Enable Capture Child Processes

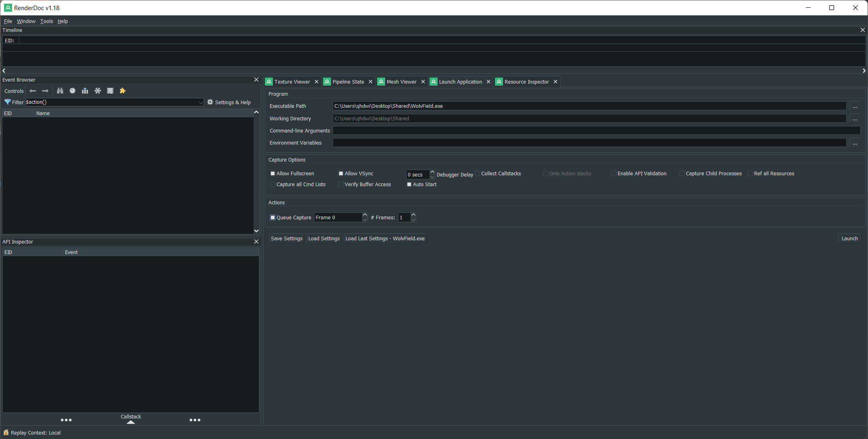682,174
